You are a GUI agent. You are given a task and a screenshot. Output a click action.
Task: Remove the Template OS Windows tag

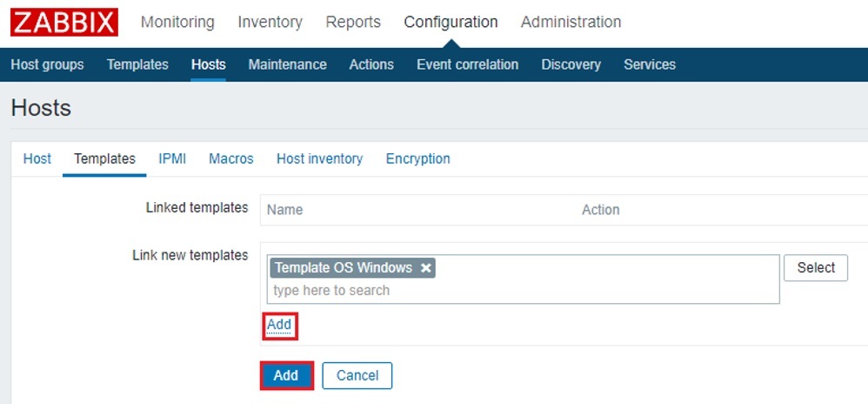(x=426, y=268)
